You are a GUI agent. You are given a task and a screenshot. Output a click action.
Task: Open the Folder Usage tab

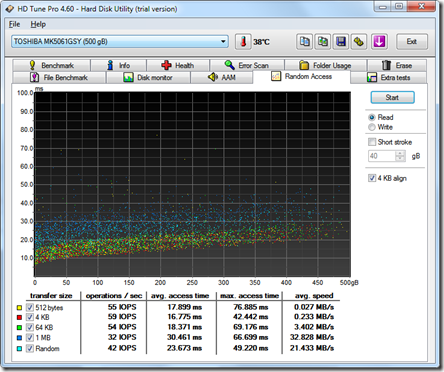tap(325, 65)
